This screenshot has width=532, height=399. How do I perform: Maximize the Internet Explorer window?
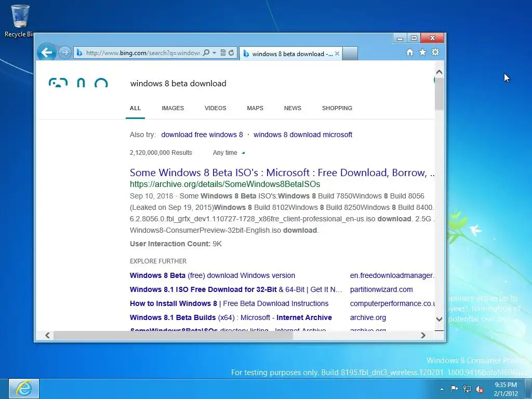tap(414, 38)
